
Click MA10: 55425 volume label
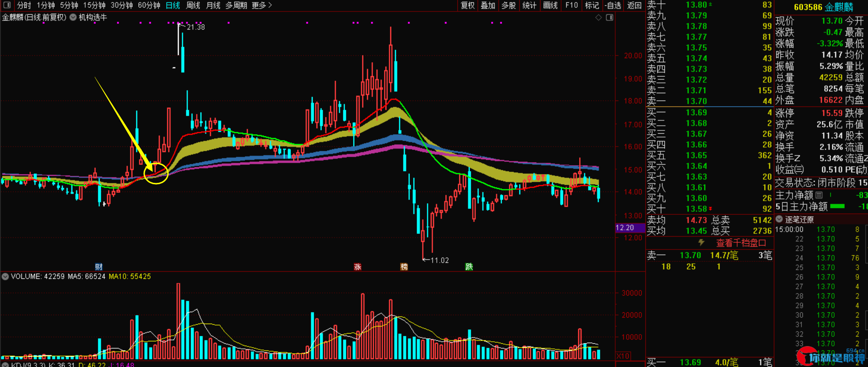pos(130,277)
